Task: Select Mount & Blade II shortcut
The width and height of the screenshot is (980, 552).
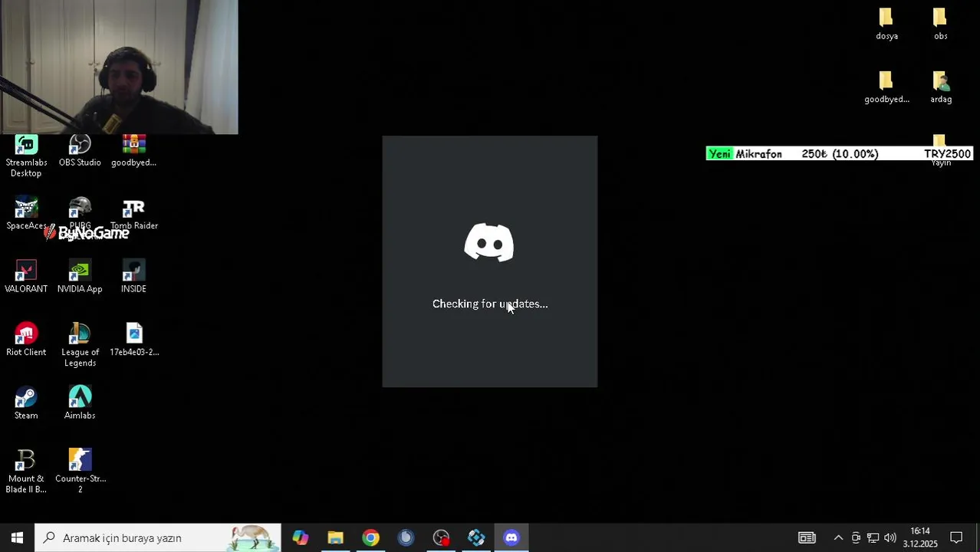Action: (x=26, y=472)
